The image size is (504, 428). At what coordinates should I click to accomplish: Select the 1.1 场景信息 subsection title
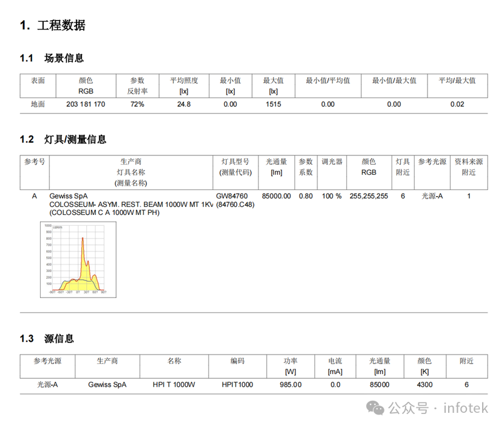(51, 58)
